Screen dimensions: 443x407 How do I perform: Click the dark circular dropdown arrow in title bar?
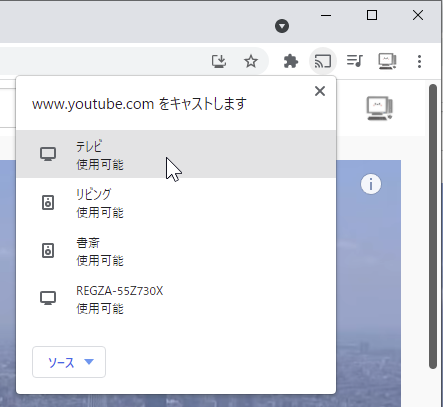coord(282,26)
